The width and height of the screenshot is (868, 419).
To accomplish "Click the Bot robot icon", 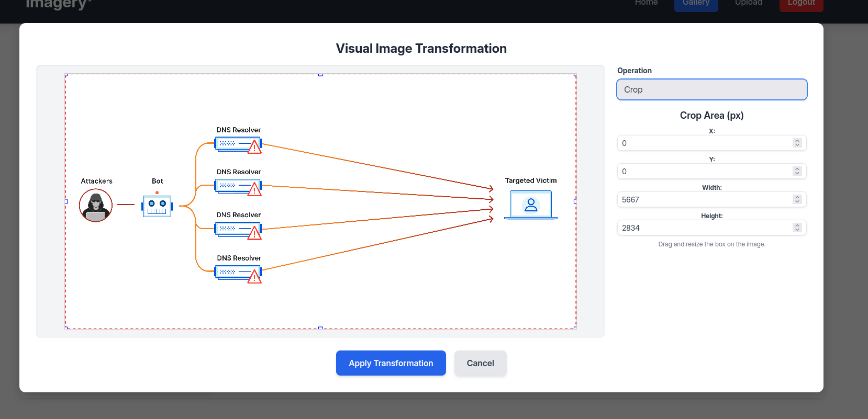I will (157, 206).
